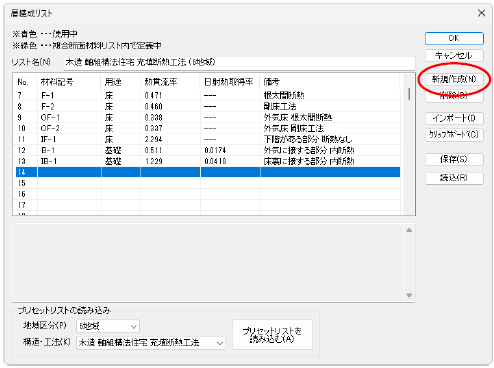The image size is (494, 368).
Task: Confirm the dialog with the OK button
Action: click(454, 38)
